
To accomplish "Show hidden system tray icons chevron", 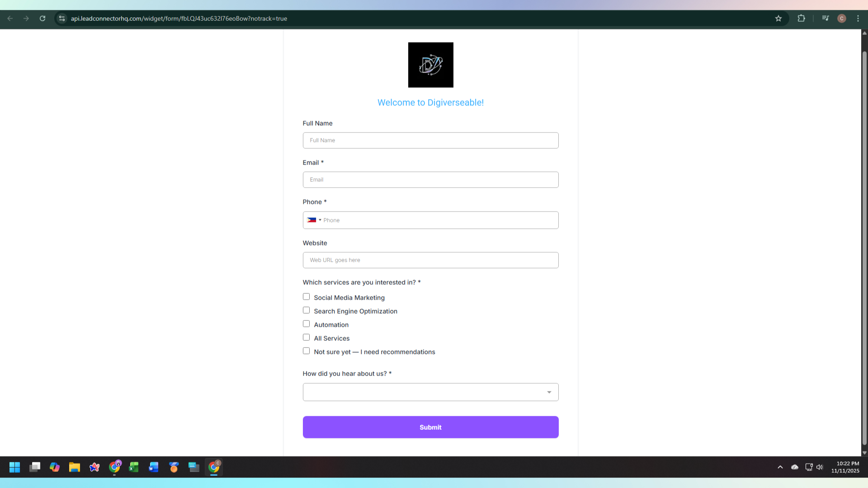I will coord(780,467).
